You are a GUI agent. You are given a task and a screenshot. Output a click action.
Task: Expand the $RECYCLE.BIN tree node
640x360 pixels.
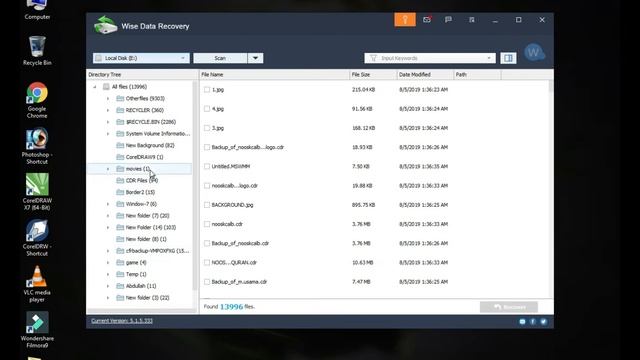pos(108,122)
